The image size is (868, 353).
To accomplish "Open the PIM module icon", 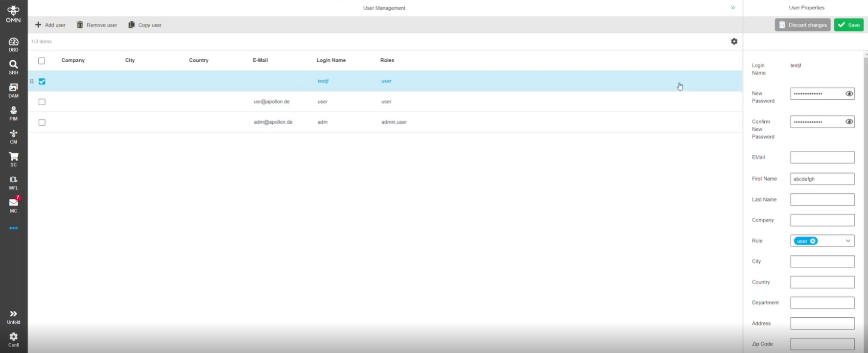I will coord(13,113).
